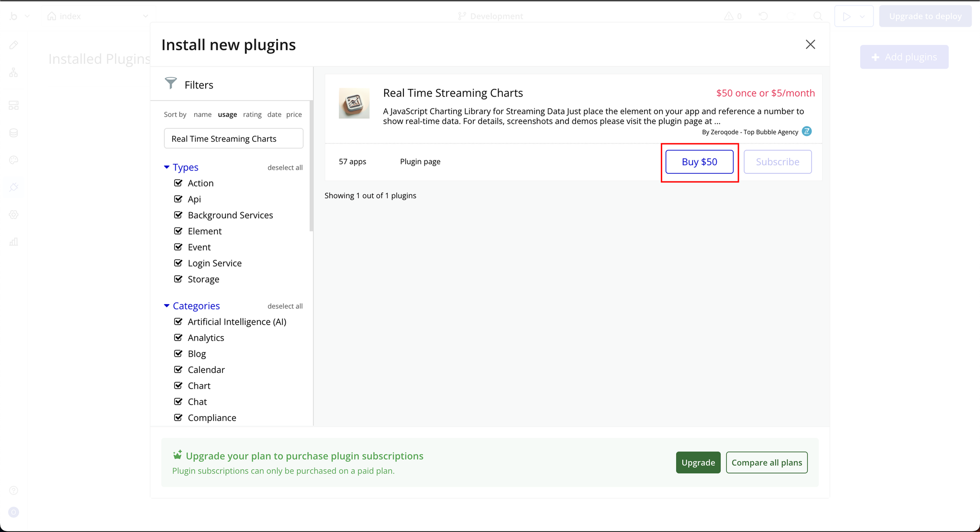Open the Workflow tab icon in sidebar
The width and height of the screenshot is (980, 532).
coord(14,73)
